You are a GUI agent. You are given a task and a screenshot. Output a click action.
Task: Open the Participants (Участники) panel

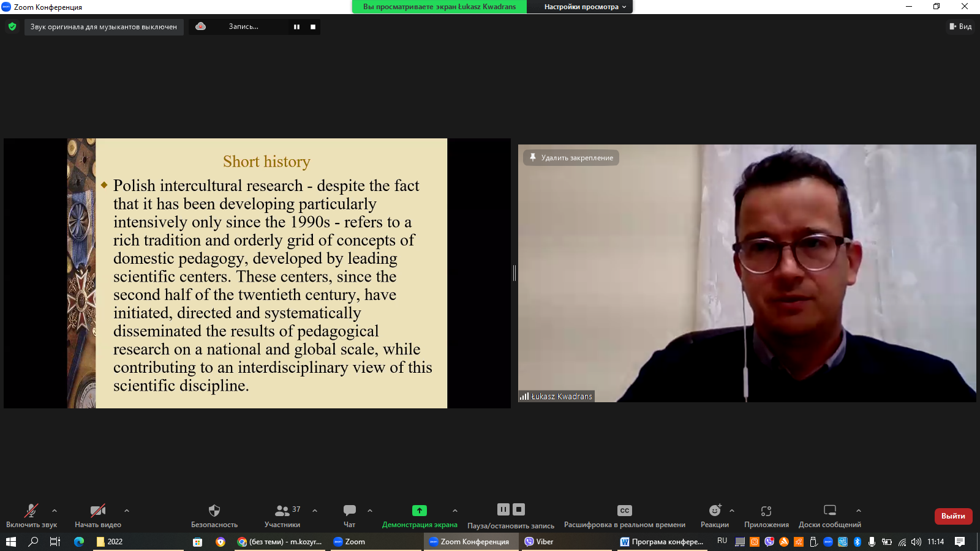click(282, 511)
